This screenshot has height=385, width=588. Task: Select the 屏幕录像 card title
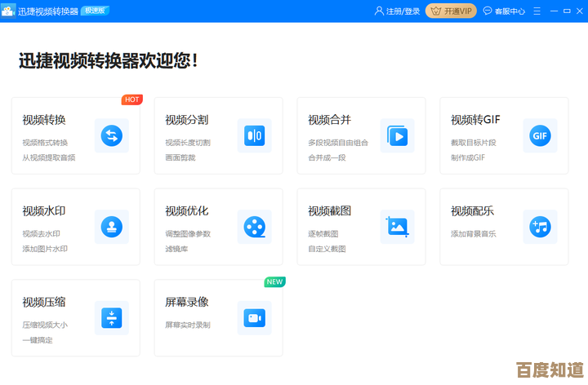click(187, 302)
